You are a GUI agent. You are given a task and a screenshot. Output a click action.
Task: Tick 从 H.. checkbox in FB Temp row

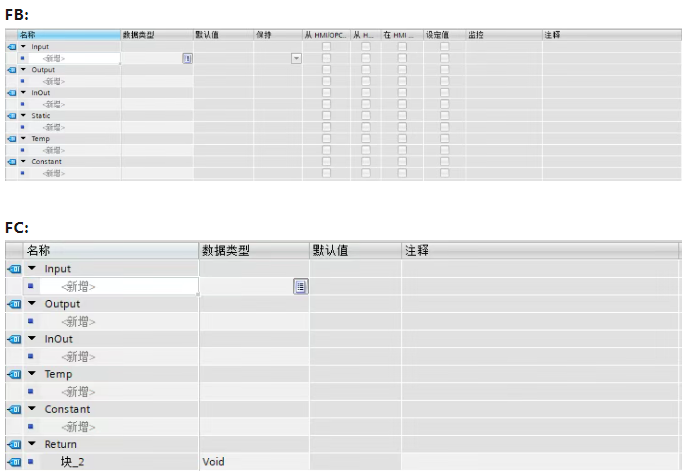tap(366, 139)
